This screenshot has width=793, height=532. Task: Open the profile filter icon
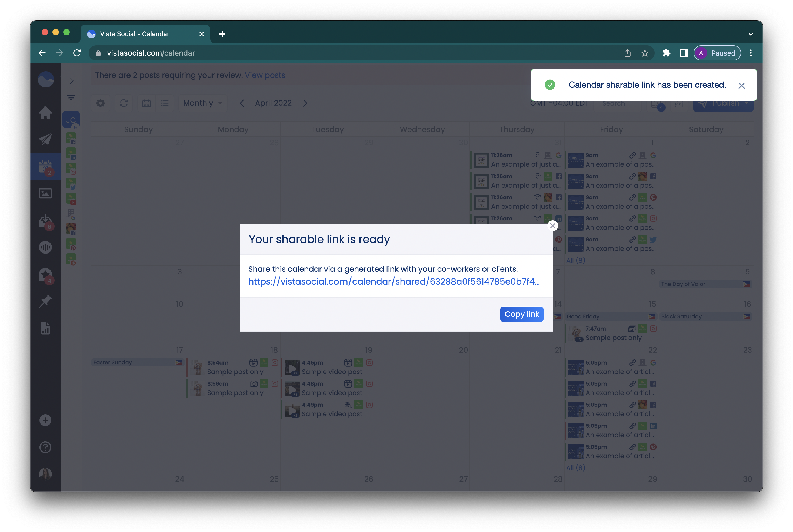[x=71, y=98]
